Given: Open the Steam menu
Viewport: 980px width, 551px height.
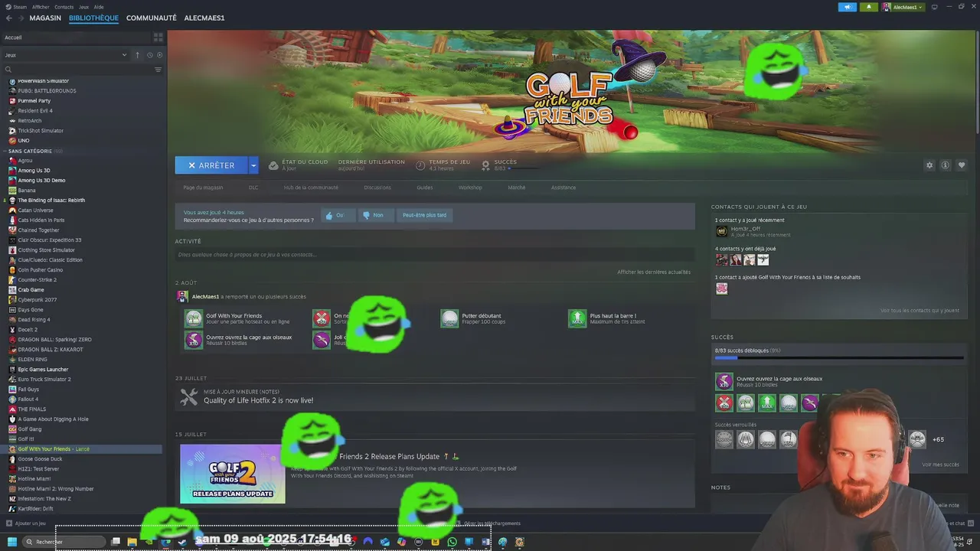Looking at the screenshot, I should tap(20, 7).
